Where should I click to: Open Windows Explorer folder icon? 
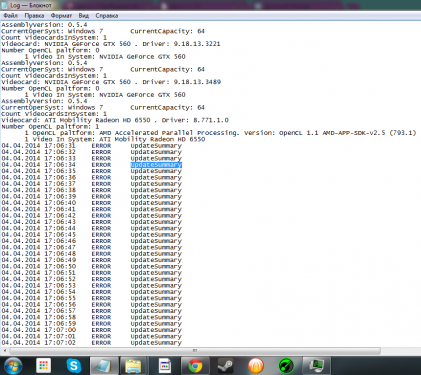pyautogui.click(x=133, y=366)
